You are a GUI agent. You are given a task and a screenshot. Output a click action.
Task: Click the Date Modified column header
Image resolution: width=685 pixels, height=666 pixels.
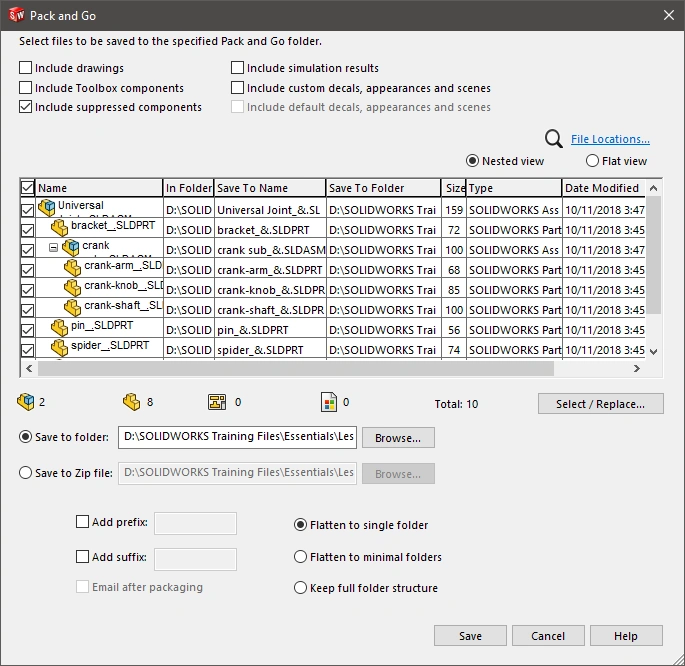(x=604, y=188)
